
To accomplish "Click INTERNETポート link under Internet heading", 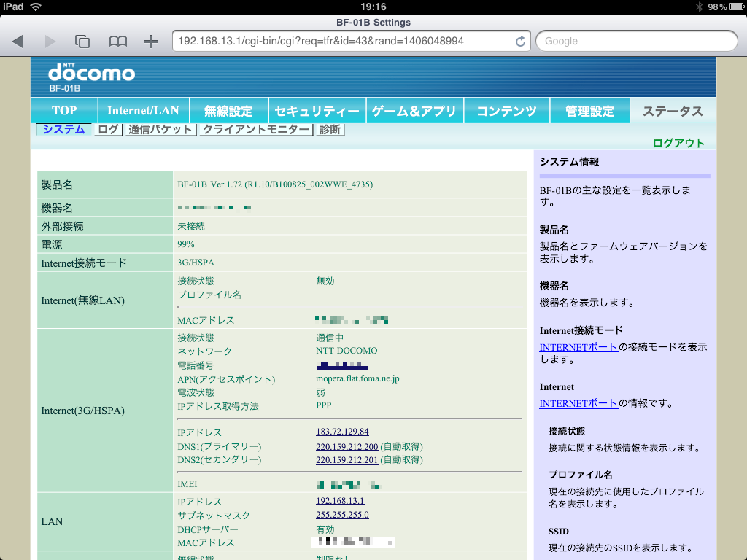I will click(578, 403).
